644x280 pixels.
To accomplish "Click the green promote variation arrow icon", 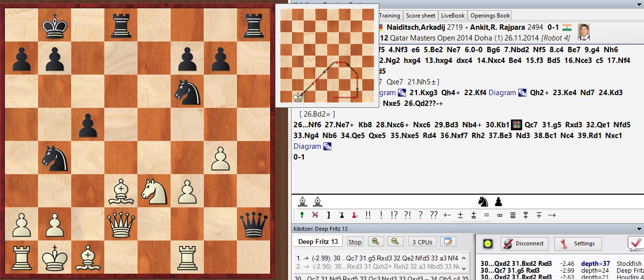I will (302, 215).
